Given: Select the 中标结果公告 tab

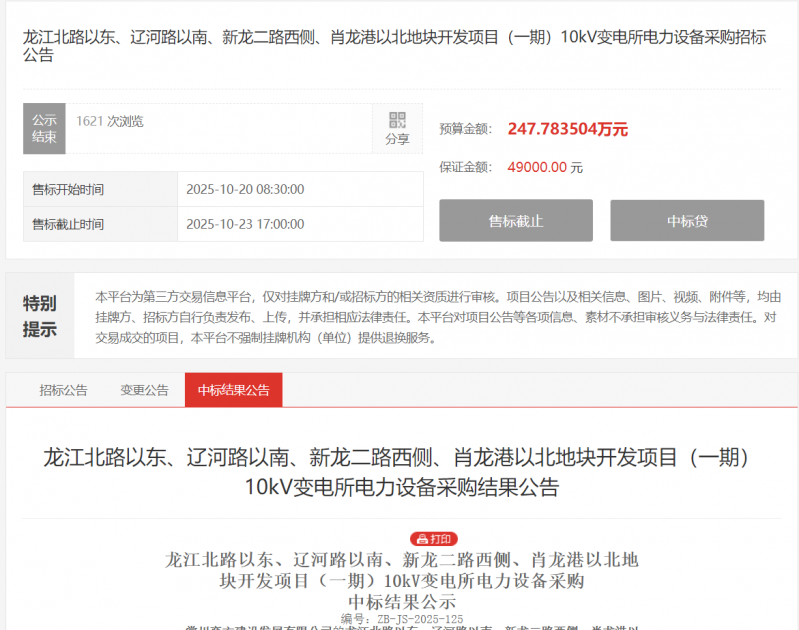Looking at the screenshot, I should click(x=233, y=390).
